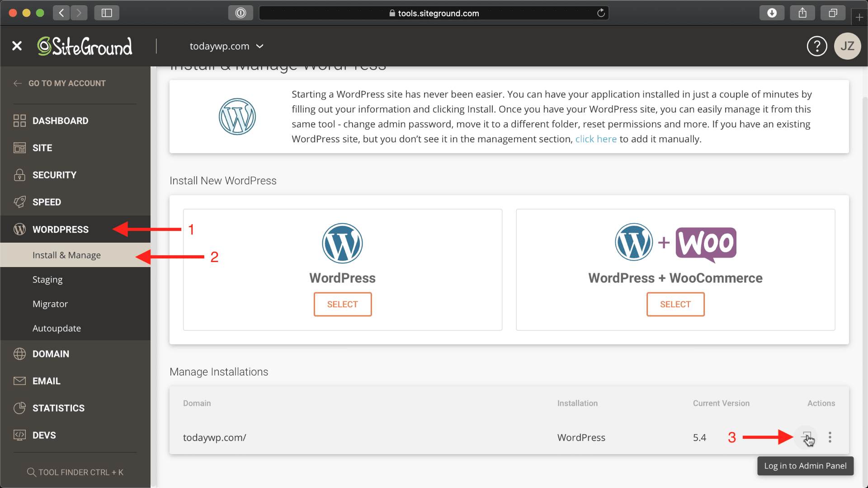Viewport: 868px width, 488px height.
Task: Open the Autoupdate submenu item
Action: tap(75, 328)
